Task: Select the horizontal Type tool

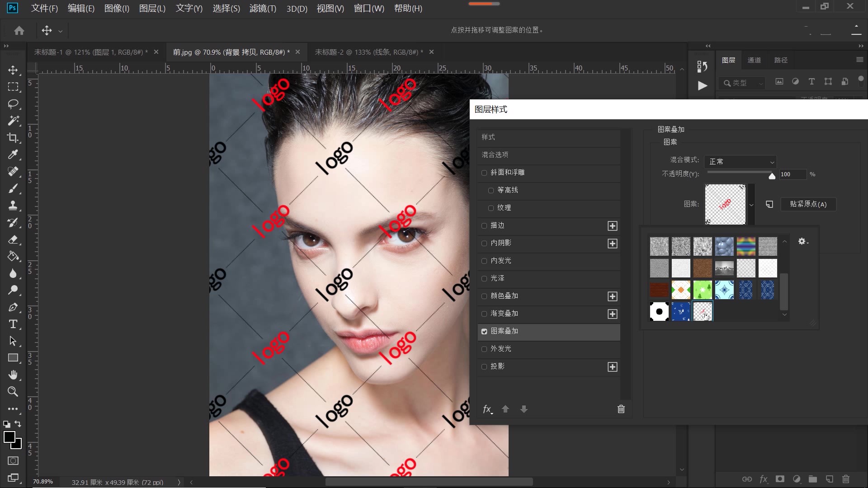Action: pyautogui.click(x=13, y=324)
